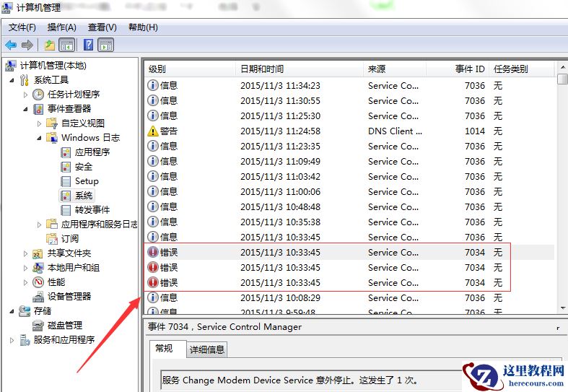Click the 订阅 subscriptions icon
This screenshot has width=568, height=392.
52,239
